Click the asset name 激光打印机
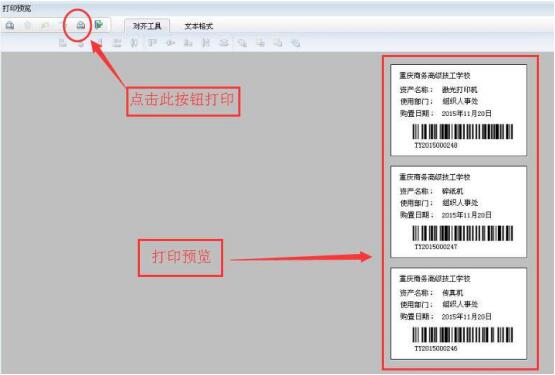This screenshot has width=555, height=375. [x=459, y=90]
